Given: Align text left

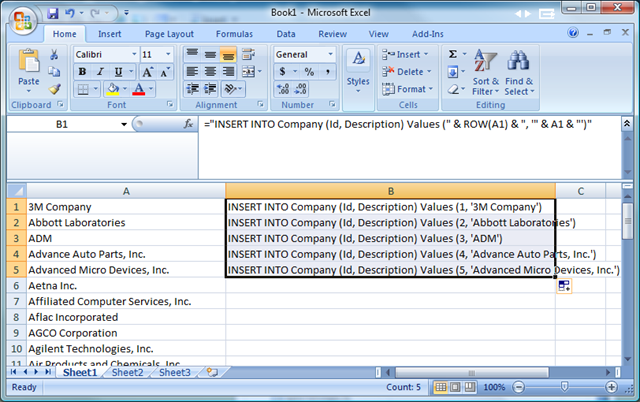Looking at the screenshot, I should click(192, 72).
